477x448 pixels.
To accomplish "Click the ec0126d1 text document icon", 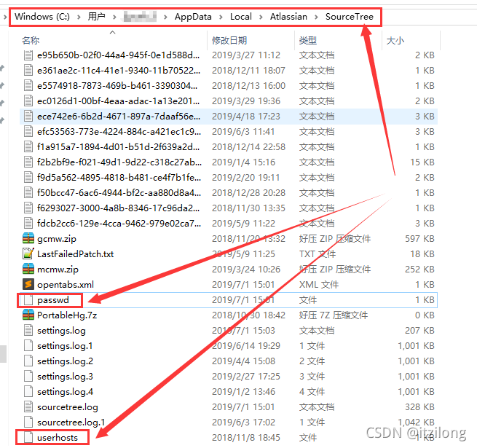I will coord(28,101).
